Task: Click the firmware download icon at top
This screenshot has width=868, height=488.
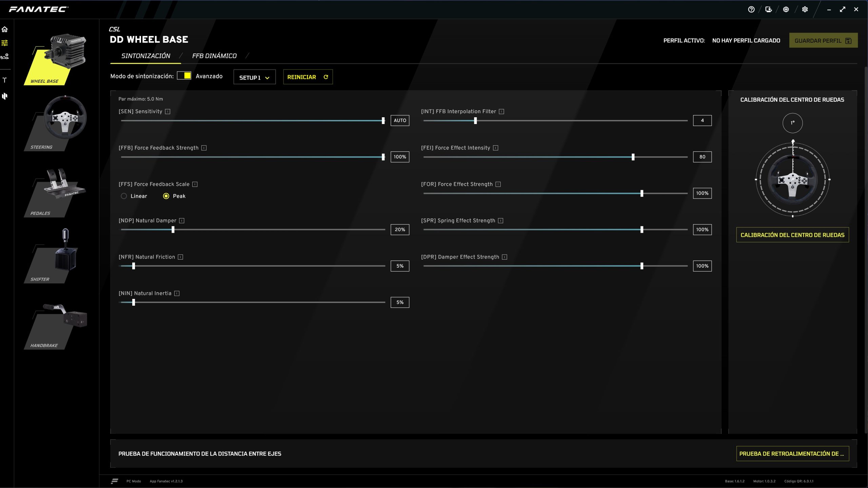Action: pos(769,9)
